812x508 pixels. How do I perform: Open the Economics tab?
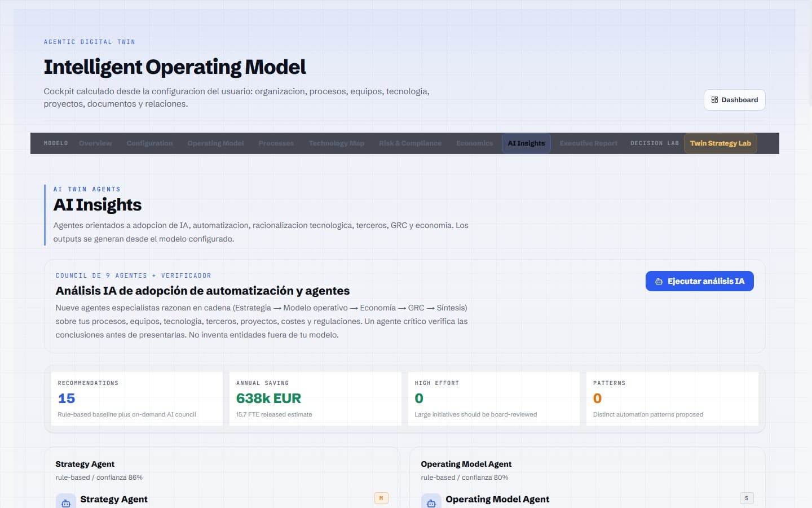coord(474,143)
